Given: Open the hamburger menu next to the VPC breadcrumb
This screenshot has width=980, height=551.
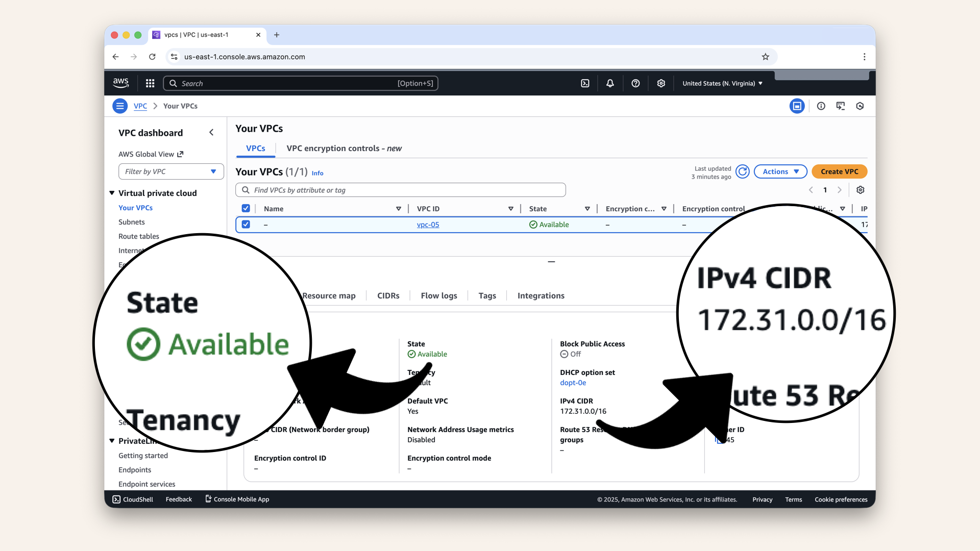Looking at the screenshot, I should [120, 106].
